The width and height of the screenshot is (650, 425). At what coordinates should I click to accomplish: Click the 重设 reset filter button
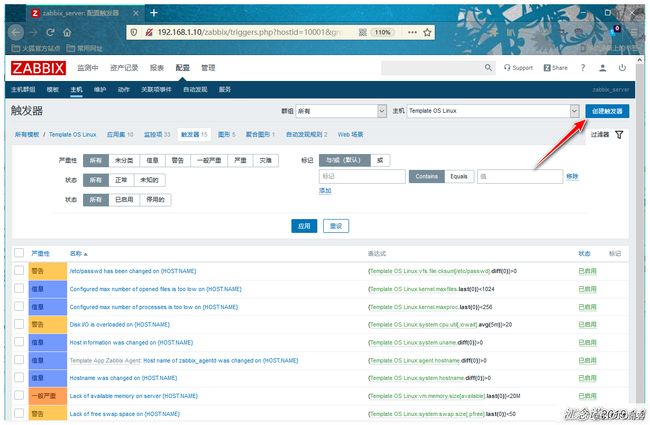pos(336,226)
